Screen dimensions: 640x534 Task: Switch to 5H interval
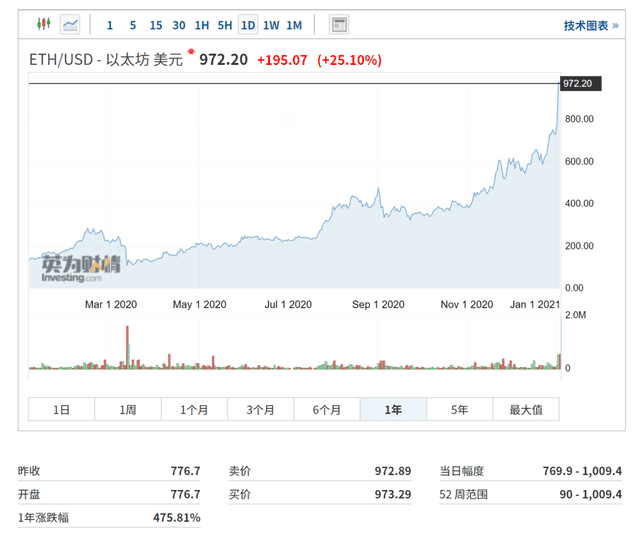[225, 25]
